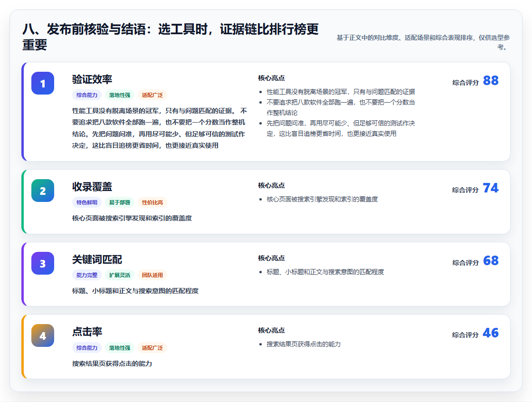This screenshot has height=402, width=532.
Task: Click the 能力完整 tag under 关键词匹配
Action: 87,275
